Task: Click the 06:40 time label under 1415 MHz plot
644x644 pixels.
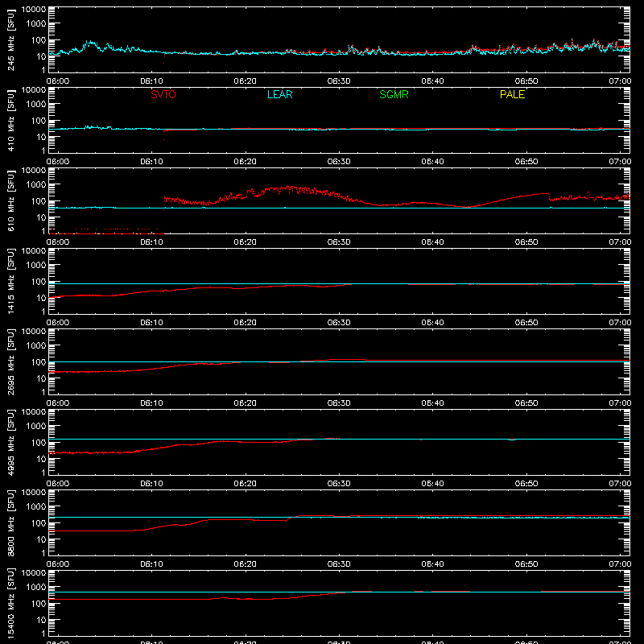Action: [x=432, y=323]
